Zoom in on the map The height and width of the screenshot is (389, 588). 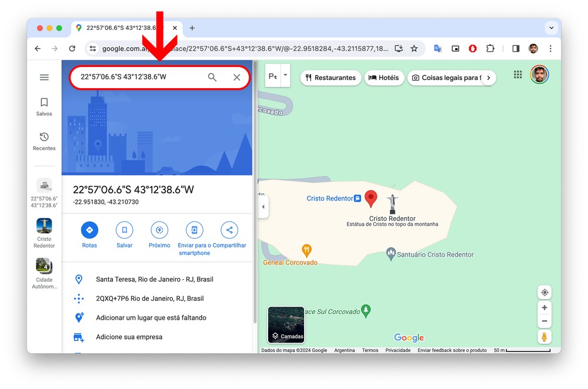[544, 308]
